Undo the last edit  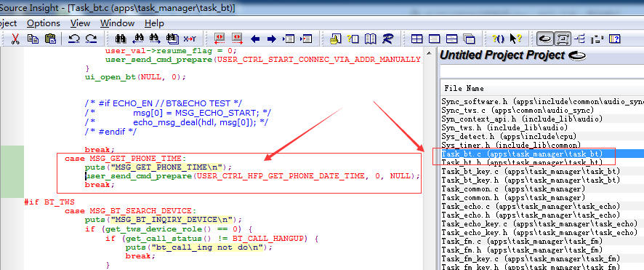point(73,39)
